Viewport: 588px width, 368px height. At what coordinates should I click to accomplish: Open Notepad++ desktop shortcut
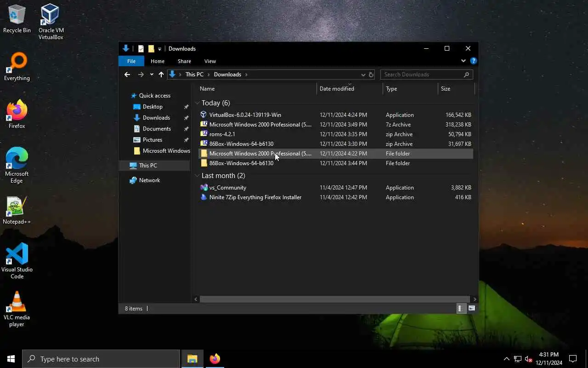point(17,211)
